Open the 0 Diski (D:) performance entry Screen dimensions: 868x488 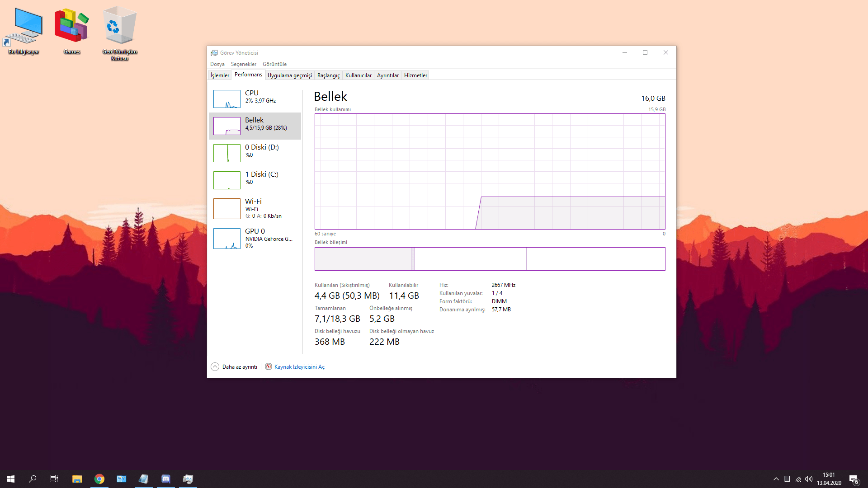click(255, 153)
